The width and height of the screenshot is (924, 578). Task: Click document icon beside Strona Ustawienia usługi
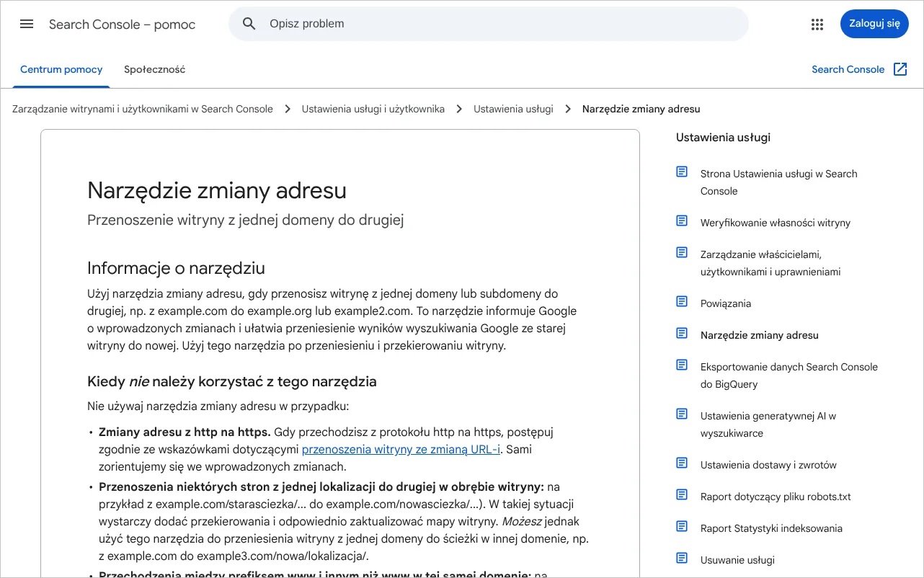point(682,172)
